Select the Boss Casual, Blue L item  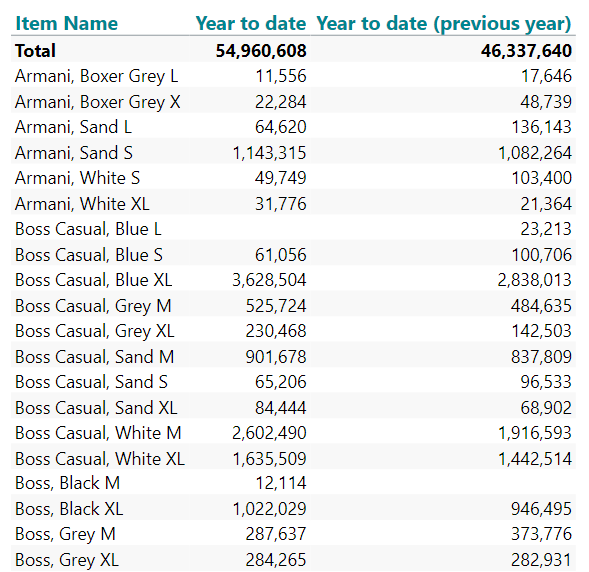[x=88, y=229]
